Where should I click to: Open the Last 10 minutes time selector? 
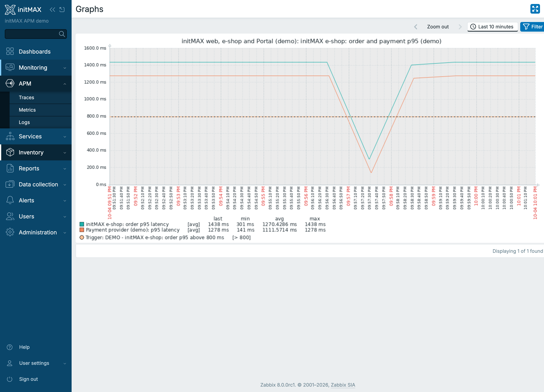492,27
